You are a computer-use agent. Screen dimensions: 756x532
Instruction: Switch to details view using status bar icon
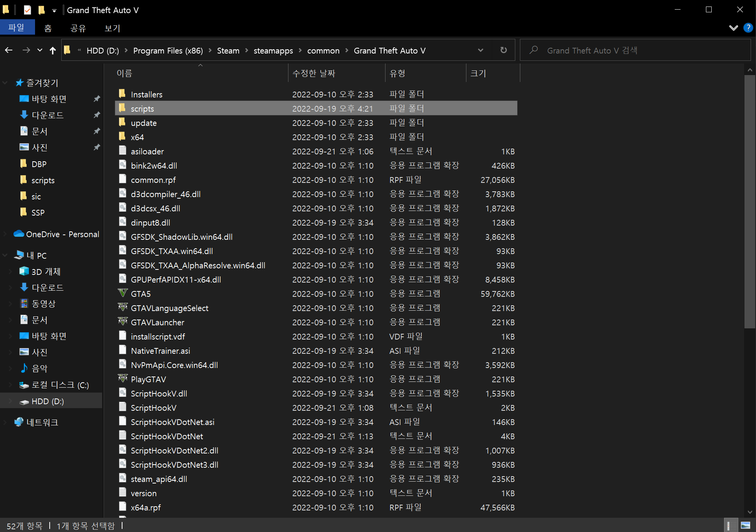(x=731, y=525)
